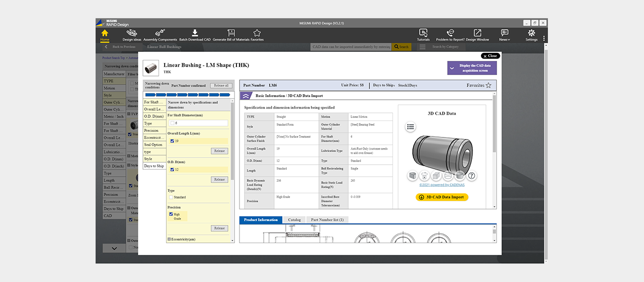Expand the News dropdown menu
This screenshot has width=644, height=282.
tap(504, 35)
